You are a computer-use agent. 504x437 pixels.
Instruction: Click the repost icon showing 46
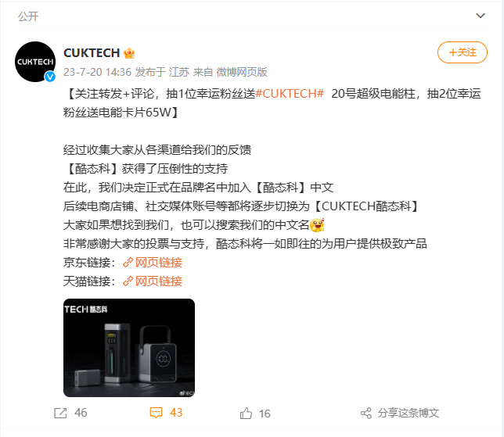coord(60,413)
